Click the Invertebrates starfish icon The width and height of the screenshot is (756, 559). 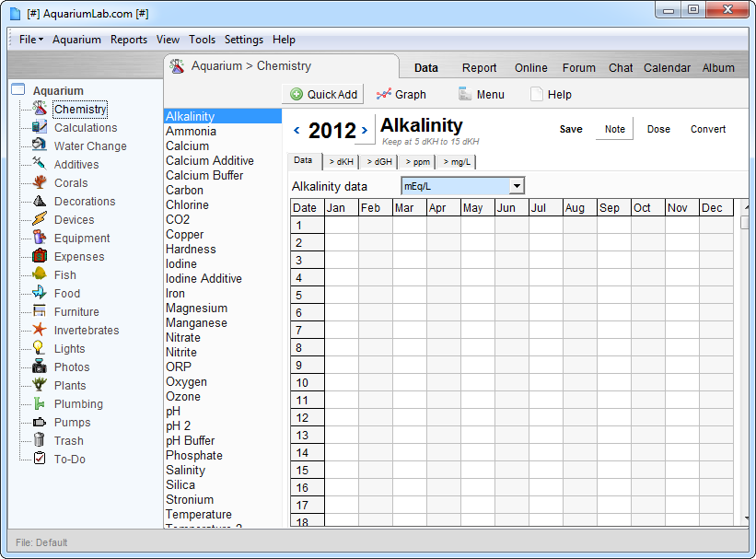point(40,330)
